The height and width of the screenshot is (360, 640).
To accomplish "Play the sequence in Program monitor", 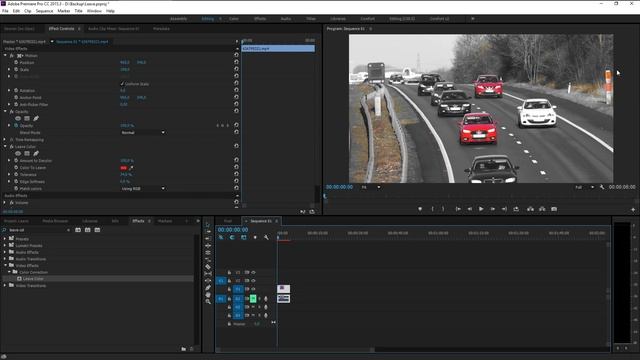I will click(481, 209).
